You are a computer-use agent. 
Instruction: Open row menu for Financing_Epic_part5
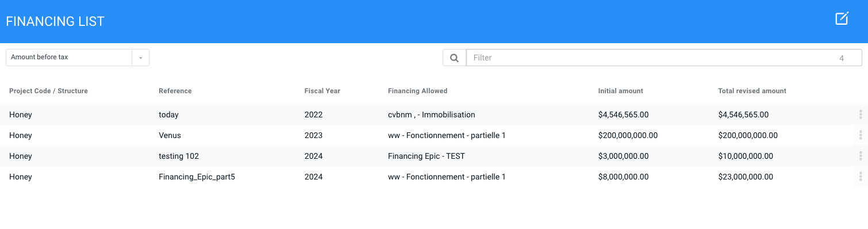click(x=861, y=177)
